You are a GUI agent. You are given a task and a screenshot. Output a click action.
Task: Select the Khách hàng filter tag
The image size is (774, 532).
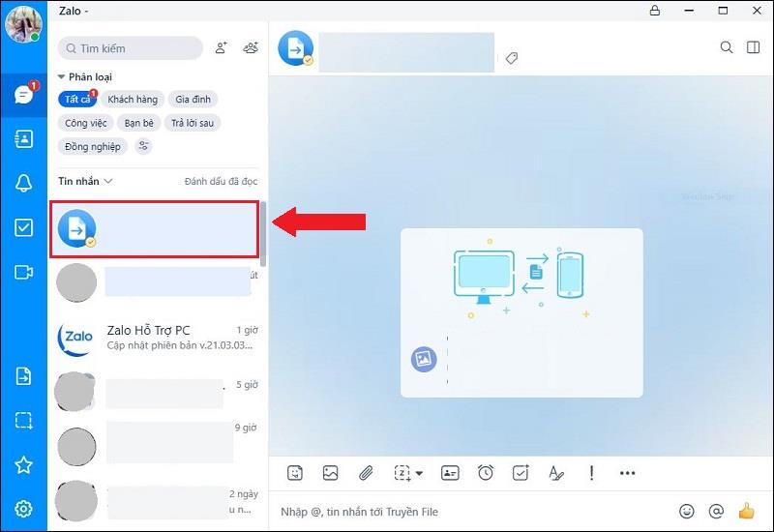coord(133,100)
